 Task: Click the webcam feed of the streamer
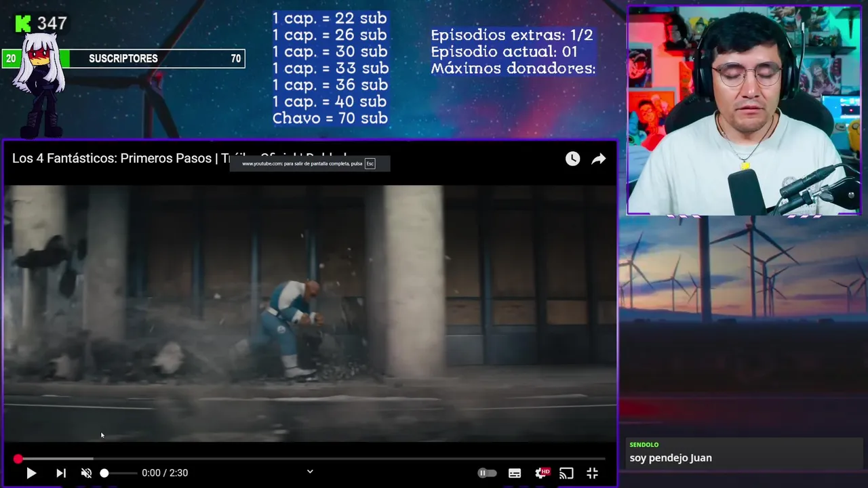click(x=744, y=110)
